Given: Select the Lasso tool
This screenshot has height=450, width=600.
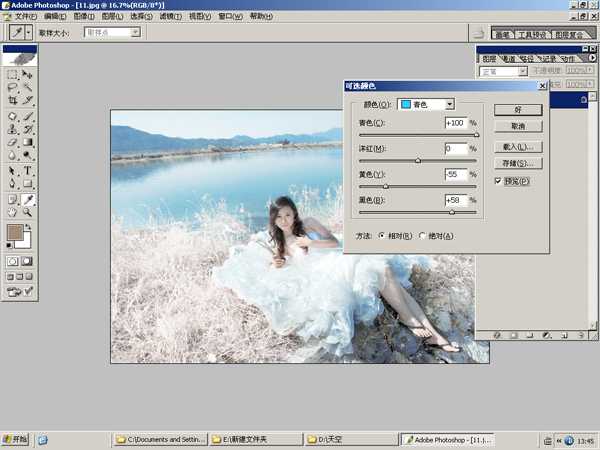Looking at the screenshot, I should tap(12, 88).
